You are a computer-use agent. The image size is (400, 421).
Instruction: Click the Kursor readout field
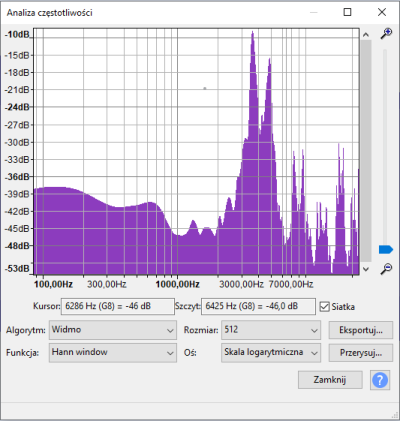click(x=118, y=306)
